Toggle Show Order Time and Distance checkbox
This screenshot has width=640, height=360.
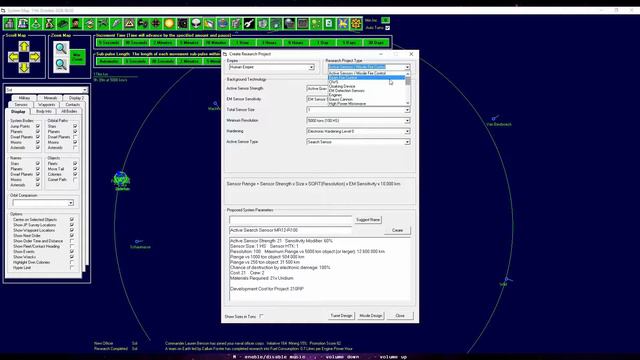tap(72, 241)
